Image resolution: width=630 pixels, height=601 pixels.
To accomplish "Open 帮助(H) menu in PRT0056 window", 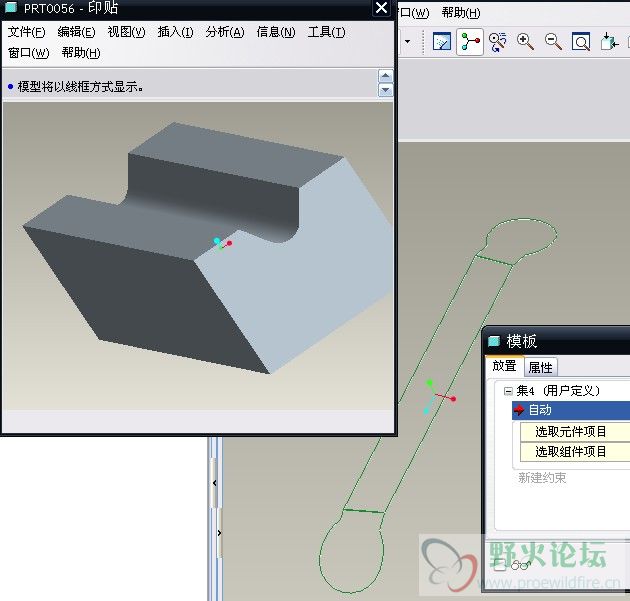I will click(x=81, y=53).
